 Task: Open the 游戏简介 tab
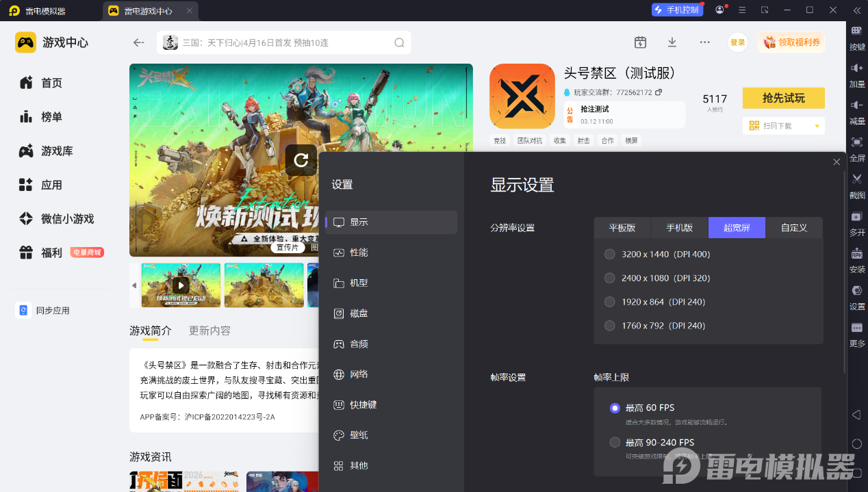[151, 331]
